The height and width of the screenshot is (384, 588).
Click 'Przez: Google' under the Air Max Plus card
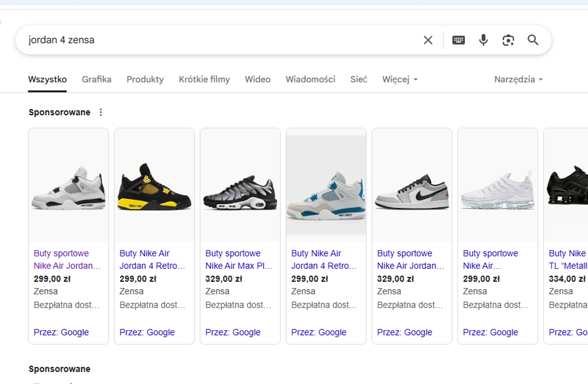tap(233, 332)
